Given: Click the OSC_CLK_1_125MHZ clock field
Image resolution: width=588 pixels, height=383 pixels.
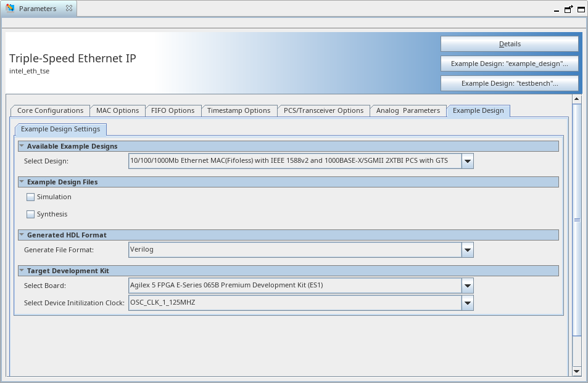Looking at the screenshot, I should pos(295,303).
